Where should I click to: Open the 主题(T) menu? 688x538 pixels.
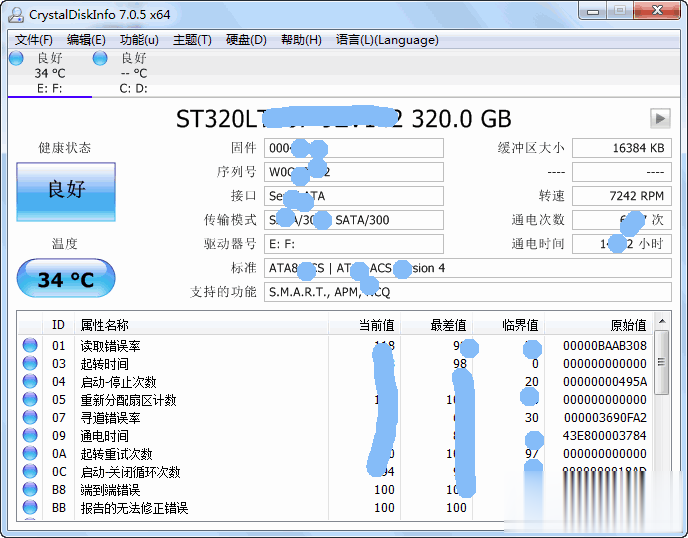192,40
